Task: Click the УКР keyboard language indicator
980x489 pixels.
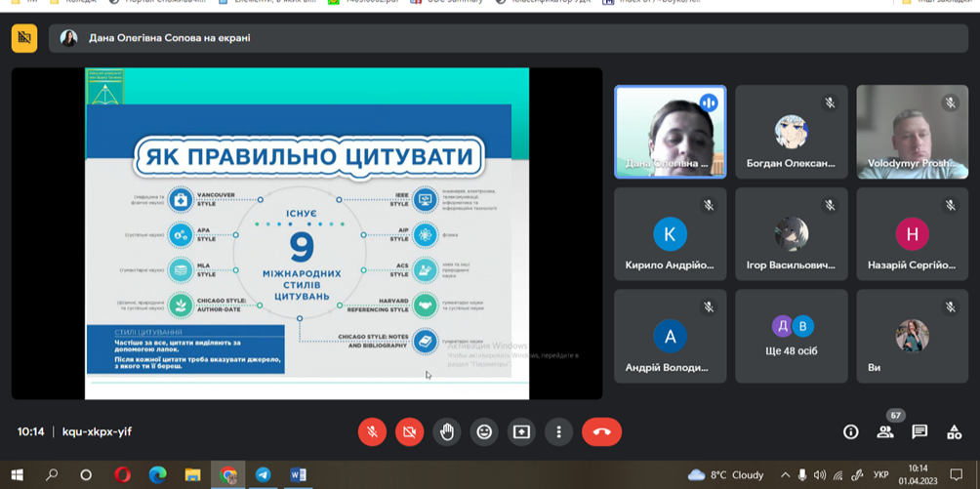Action: 880,475
